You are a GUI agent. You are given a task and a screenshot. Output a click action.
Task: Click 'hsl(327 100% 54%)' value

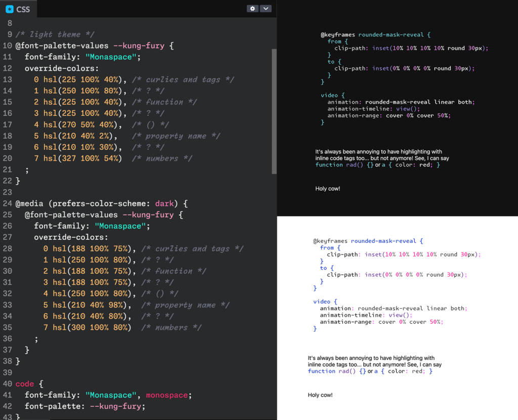[x=82, y=158]
